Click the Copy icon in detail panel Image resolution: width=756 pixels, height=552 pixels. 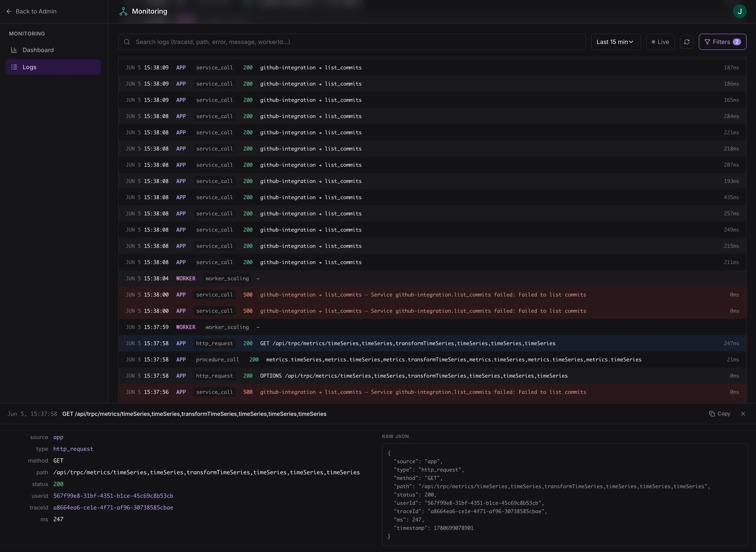(712, 414)
